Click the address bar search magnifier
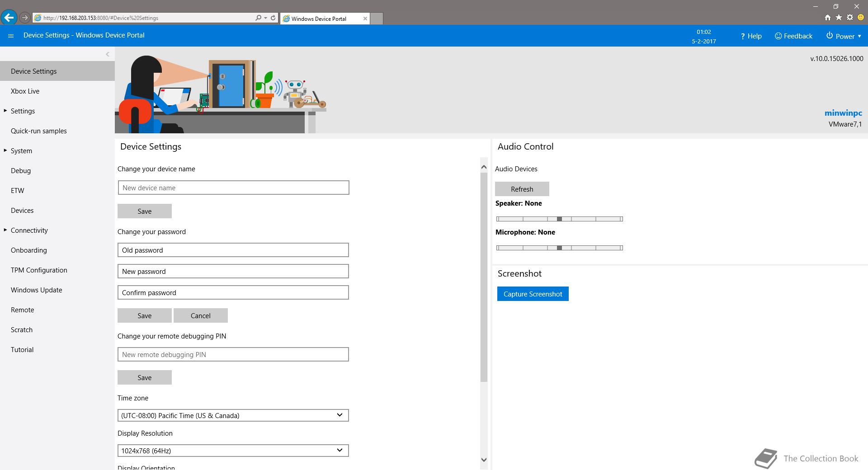 point(258,18)
